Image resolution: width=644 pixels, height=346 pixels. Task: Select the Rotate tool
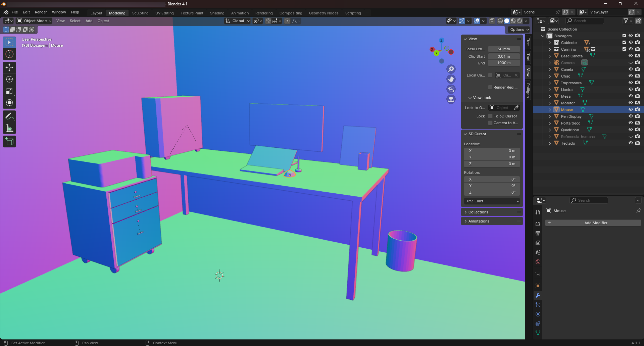[x=9, y=79]
